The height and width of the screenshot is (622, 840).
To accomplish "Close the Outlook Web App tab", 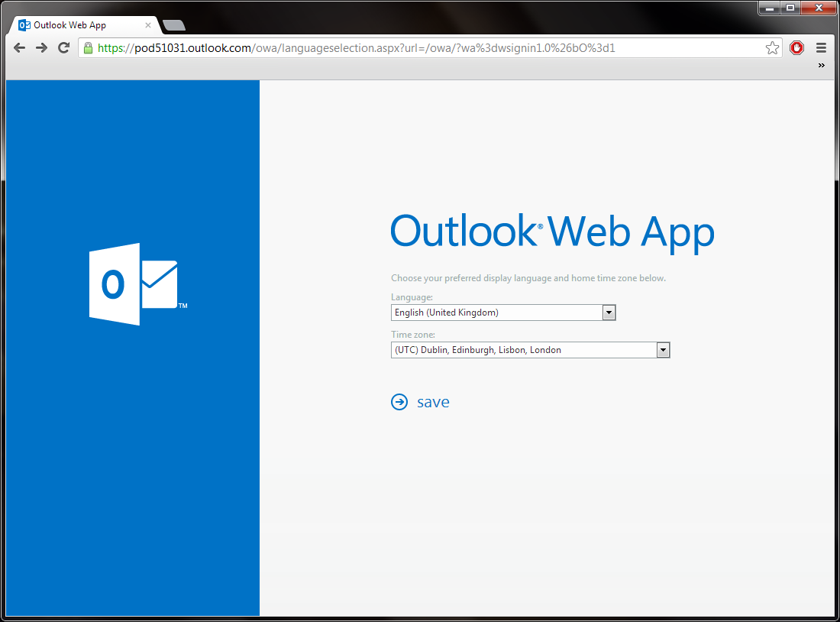I will tap(148, 25).
